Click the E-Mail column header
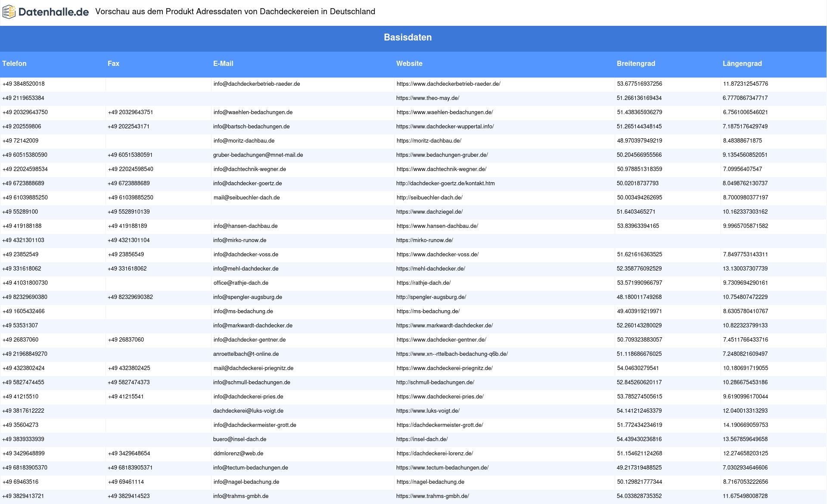Viewport: 827px width, 504px height. pyautogui.click(x=223, y=63)
